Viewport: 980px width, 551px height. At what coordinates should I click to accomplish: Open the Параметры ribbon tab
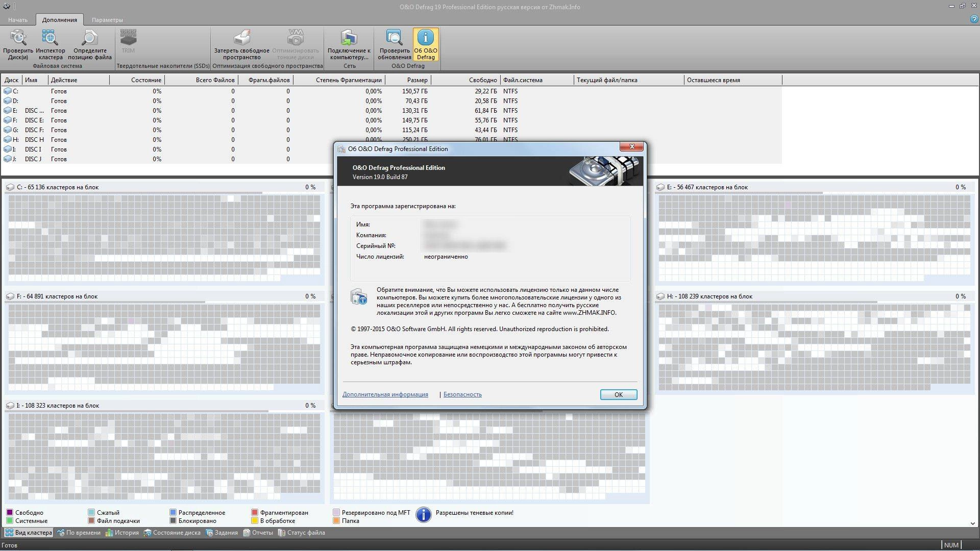[107, 20]
